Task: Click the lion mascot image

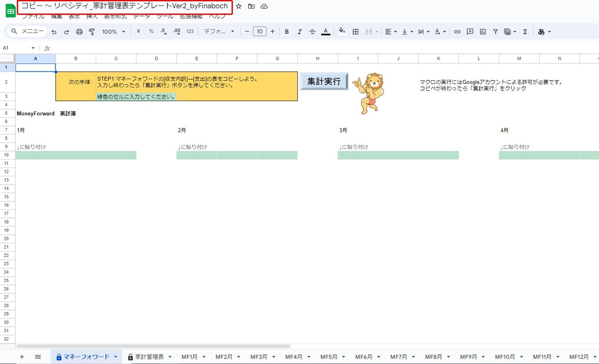Action: [x=369, y=93]
